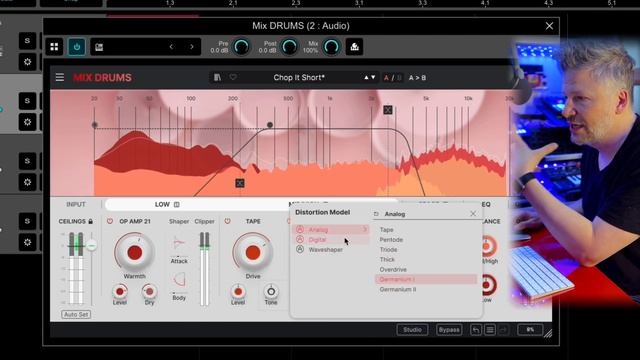The image size is (640, 360).
Task: Adjust the Drive knob
Action: tap(253, 253)
